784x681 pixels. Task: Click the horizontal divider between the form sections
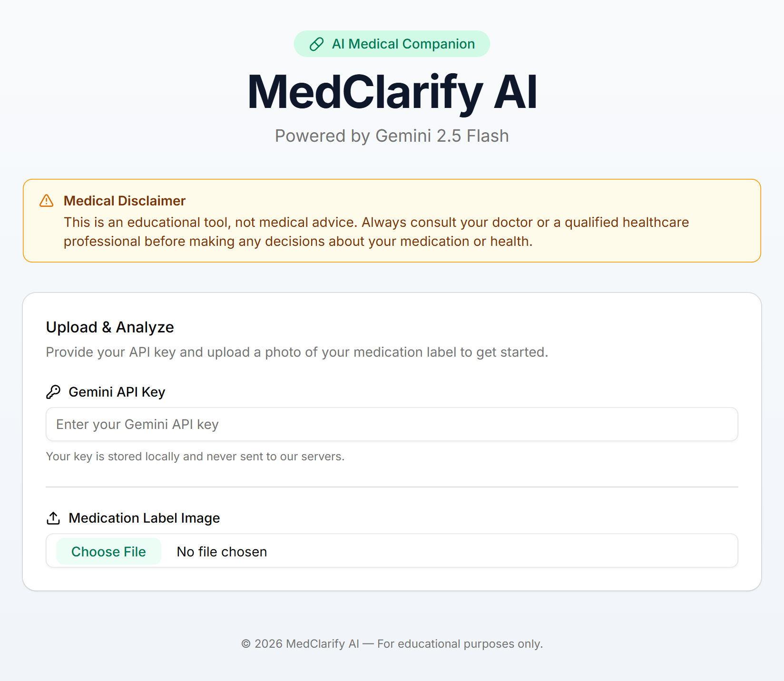click(x=392, y=487)
